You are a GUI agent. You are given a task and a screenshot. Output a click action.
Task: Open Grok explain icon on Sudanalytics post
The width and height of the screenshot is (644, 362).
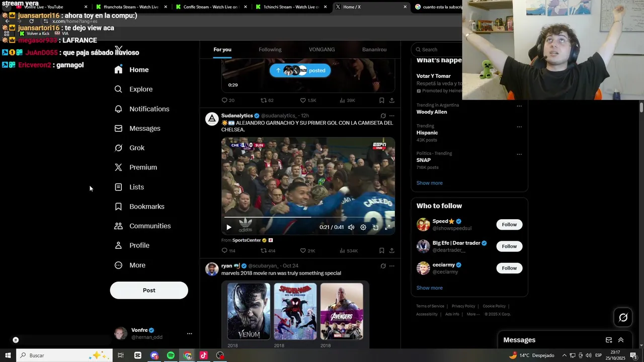coord(383,116)
